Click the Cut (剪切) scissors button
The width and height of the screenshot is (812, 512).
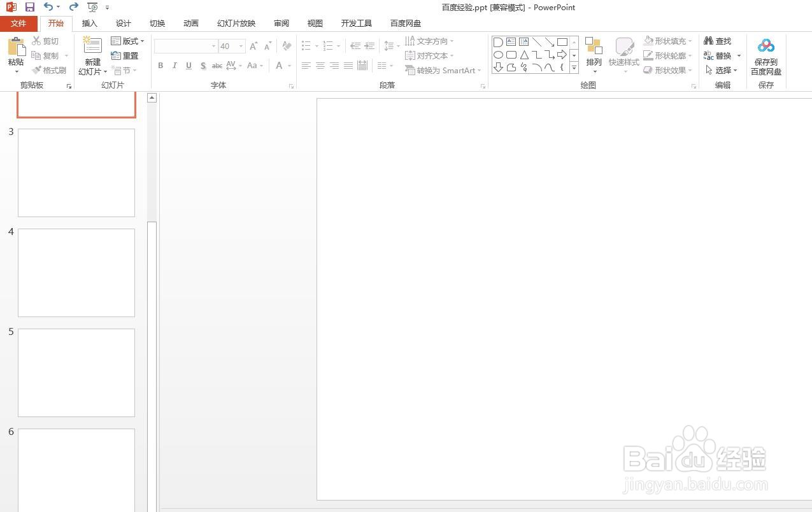click(45, 41)
